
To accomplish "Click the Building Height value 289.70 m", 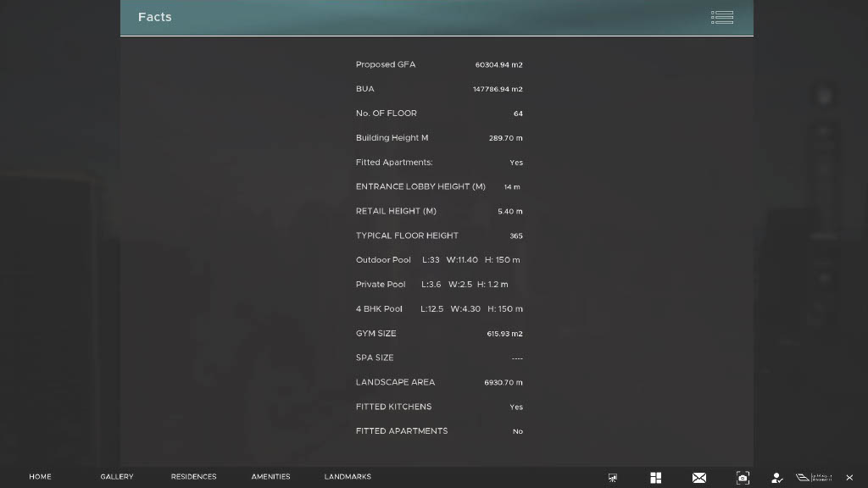I will pos(505,138).
